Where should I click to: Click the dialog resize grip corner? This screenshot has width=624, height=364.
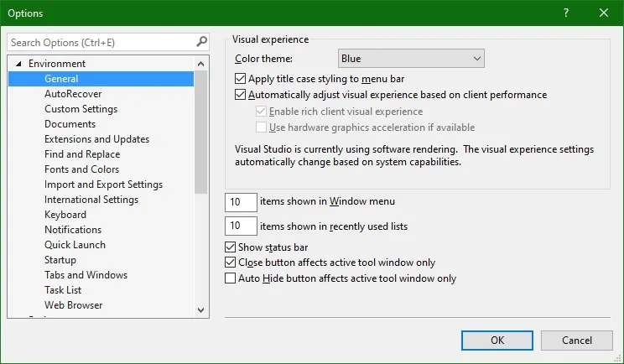point(617,357)
